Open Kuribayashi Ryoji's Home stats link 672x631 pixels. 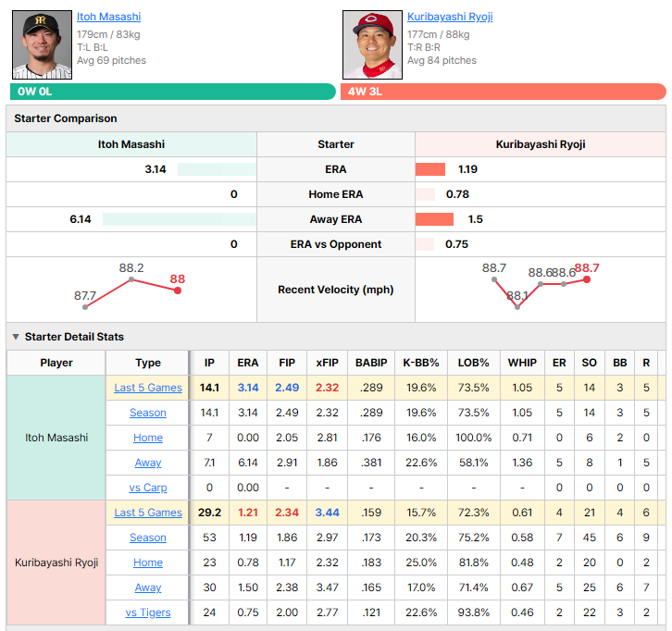pyautogui.click(x=148, y=563)
